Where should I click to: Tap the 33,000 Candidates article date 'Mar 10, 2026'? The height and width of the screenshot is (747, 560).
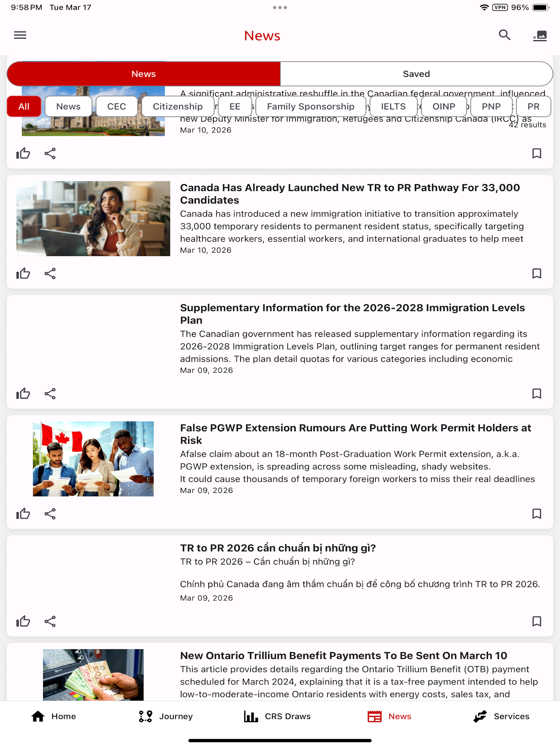pos(206,250)
